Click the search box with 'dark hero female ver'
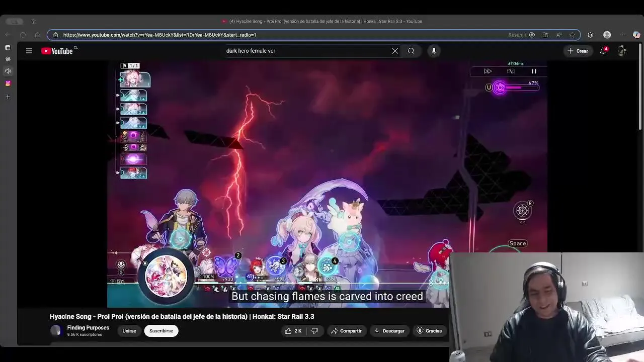 point(307,51)
